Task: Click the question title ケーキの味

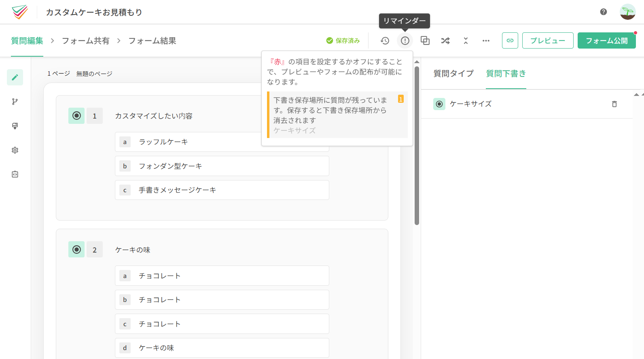Action: click(133, 250)
